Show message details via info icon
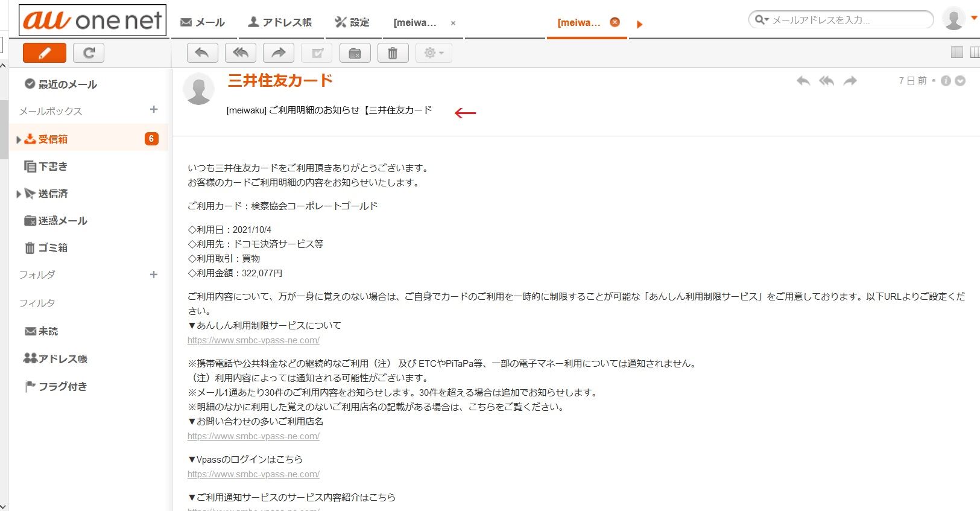This screenshot has width=980, height=511. 946,81
